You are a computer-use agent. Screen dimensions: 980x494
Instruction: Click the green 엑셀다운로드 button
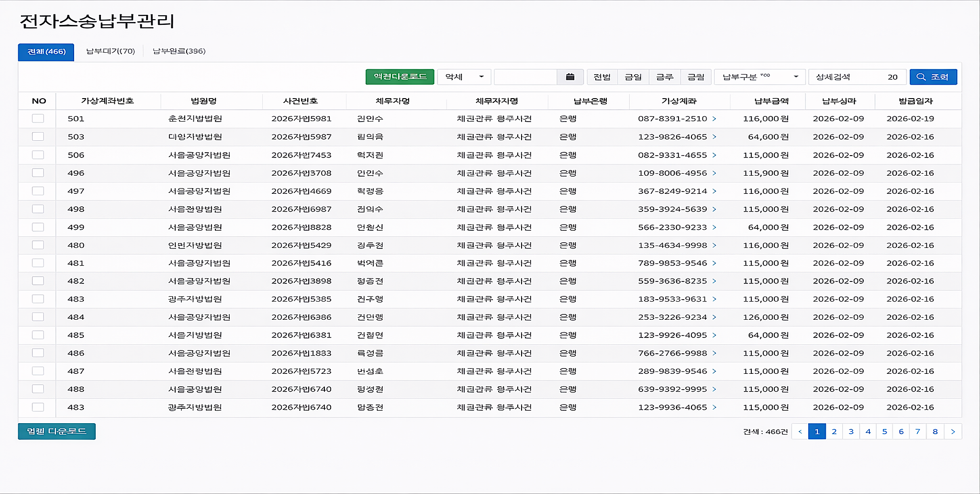[400, 77]
